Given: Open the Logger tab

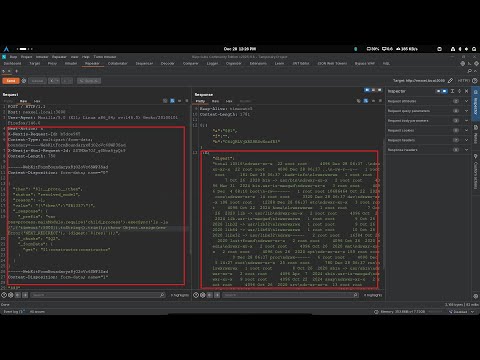Looking at the screenshot, I should point(212,63).
